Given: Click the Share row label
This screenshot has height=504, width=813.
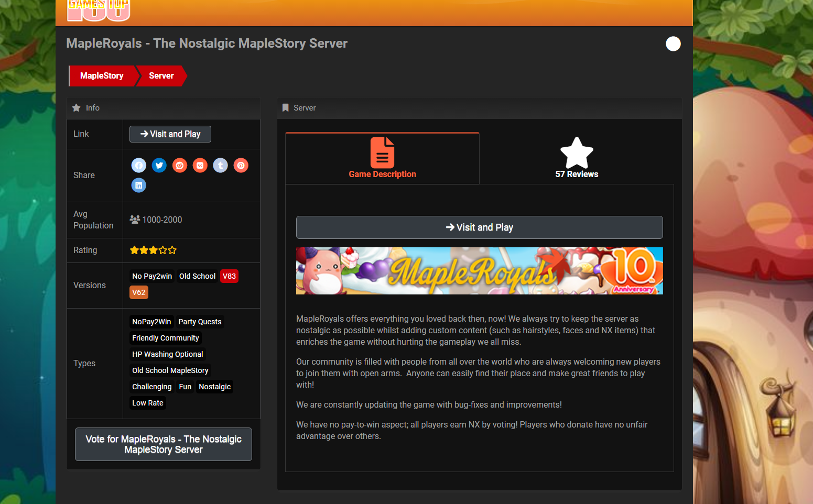Looking at the screenshot, I should [x=84, y=176].
